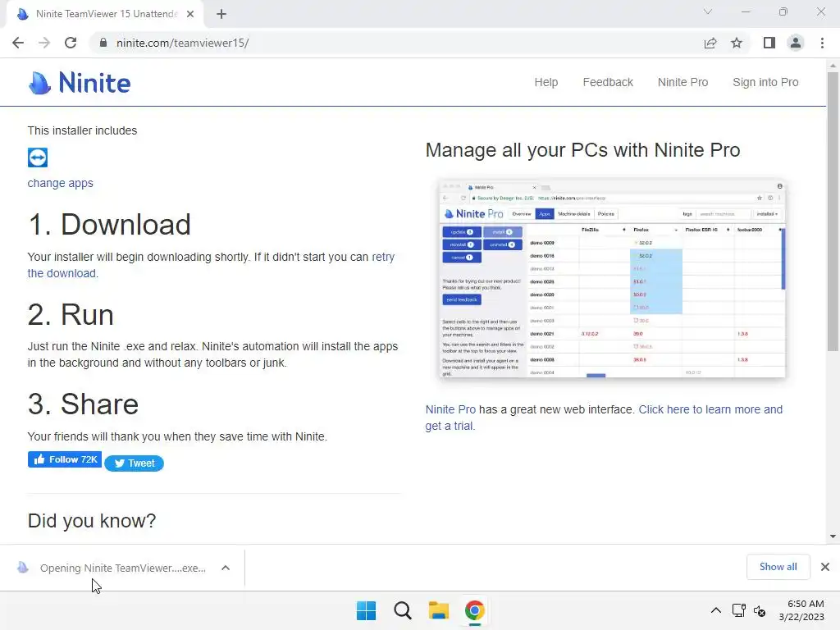Image resolution: width=840 pixels, height=630 pixels.
Task: Select the Ninite TeamViewer 15 browser tab
Action: (105, 14)
